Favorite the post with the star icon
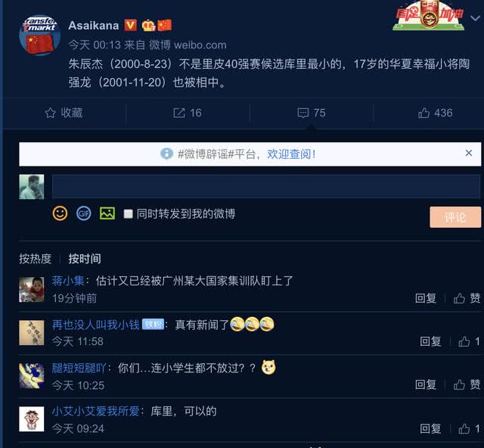 pyautogui.click(x=64, y=113)
